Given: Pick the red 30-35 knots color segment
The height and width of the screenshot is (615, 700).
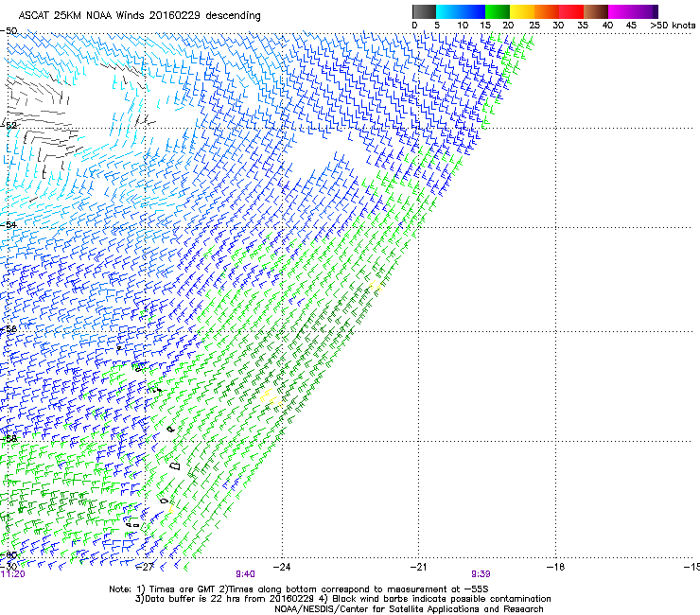Looking at the screenshot, I should point(571,11).
